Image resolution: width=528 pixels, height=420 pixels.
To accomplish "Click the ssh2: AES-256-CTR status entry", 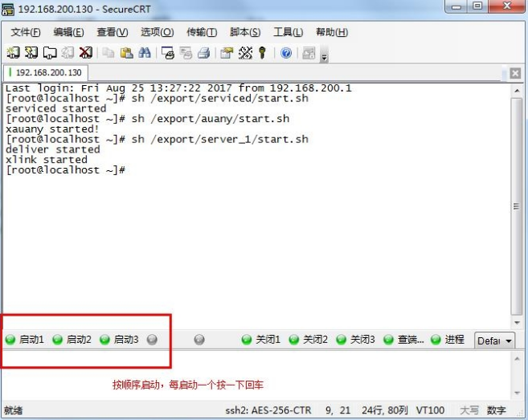I will tap(268, 410).
